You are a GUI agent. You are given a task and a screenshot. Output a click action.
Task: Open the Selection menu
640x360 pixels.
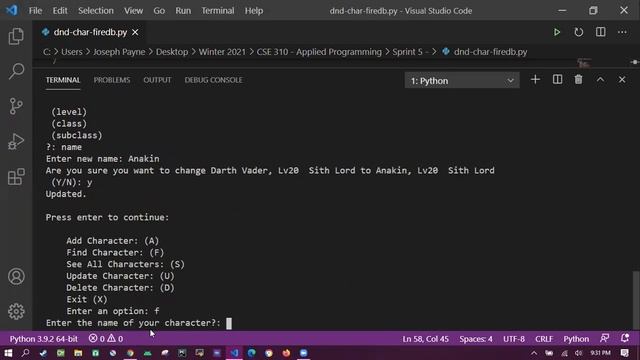pyautogui.click(x=96, y=11)
